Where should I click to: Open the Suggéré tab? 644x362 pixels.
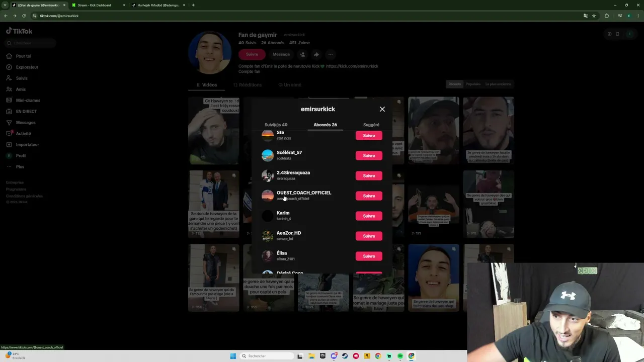[371, 125]
